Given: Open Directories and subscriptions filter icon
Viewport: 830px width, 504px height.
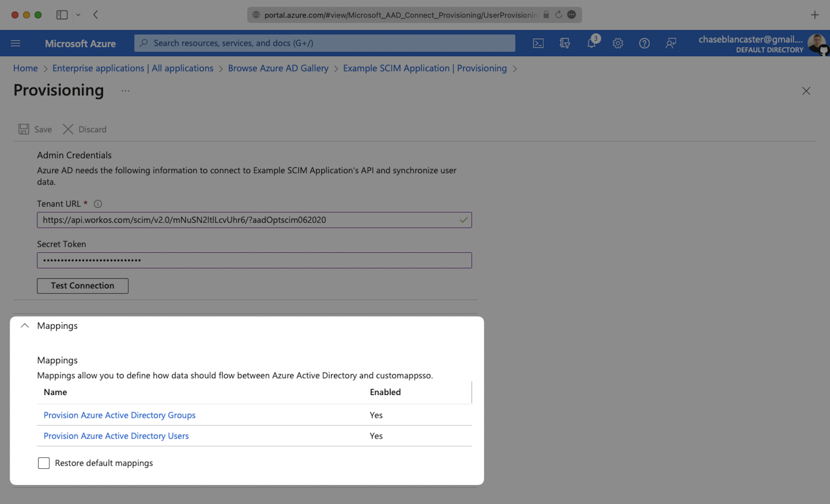Looking at the screenshot, I should 565,43.
